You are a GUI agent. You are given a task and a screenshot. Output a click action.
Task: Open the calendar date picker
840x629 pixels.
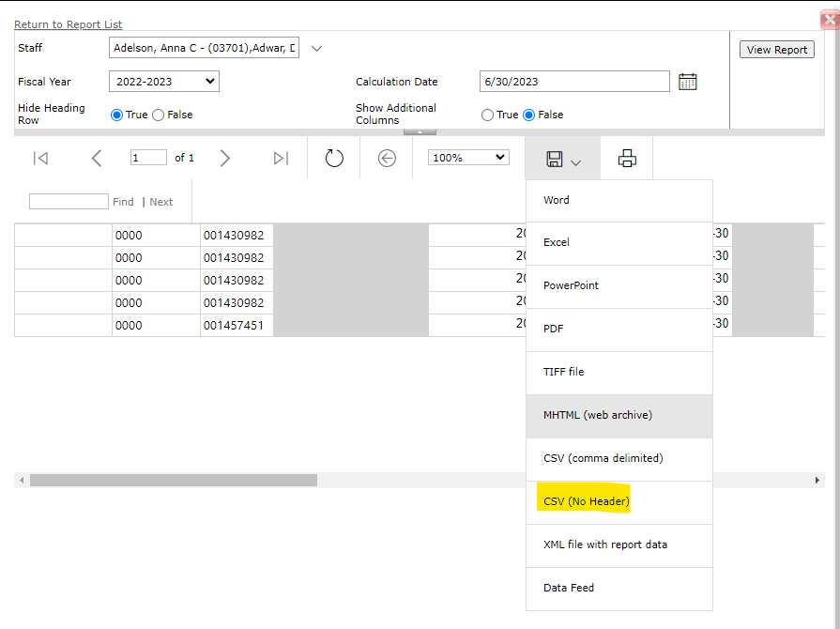pyautogui.click(x=687, y=82)
